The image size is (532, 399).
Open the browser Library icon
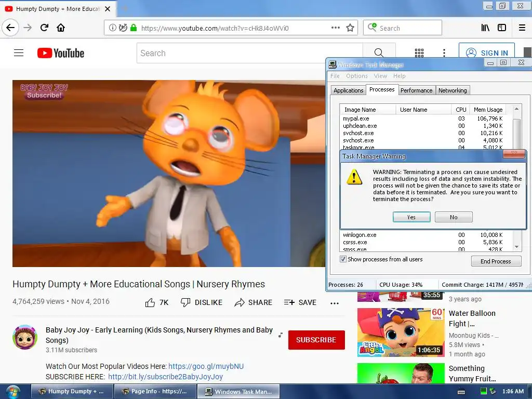point(485,28)
